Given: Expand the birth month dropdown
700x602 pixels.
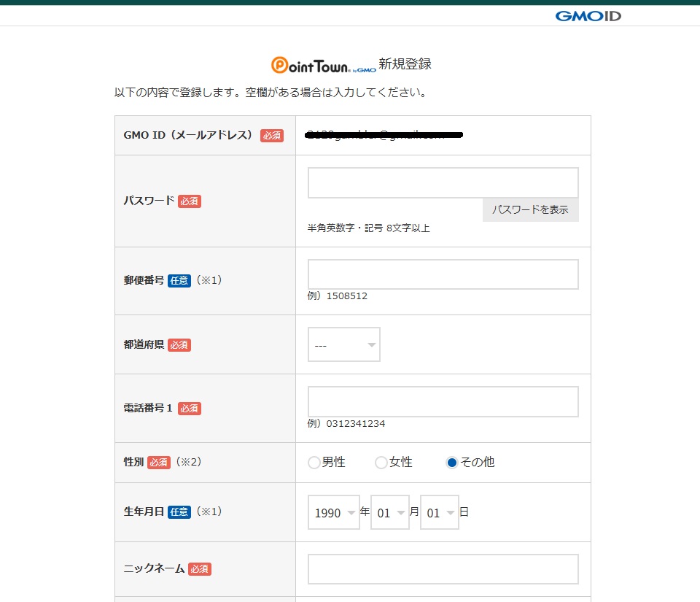Looking at the screenshot, I should pos(389,512).
